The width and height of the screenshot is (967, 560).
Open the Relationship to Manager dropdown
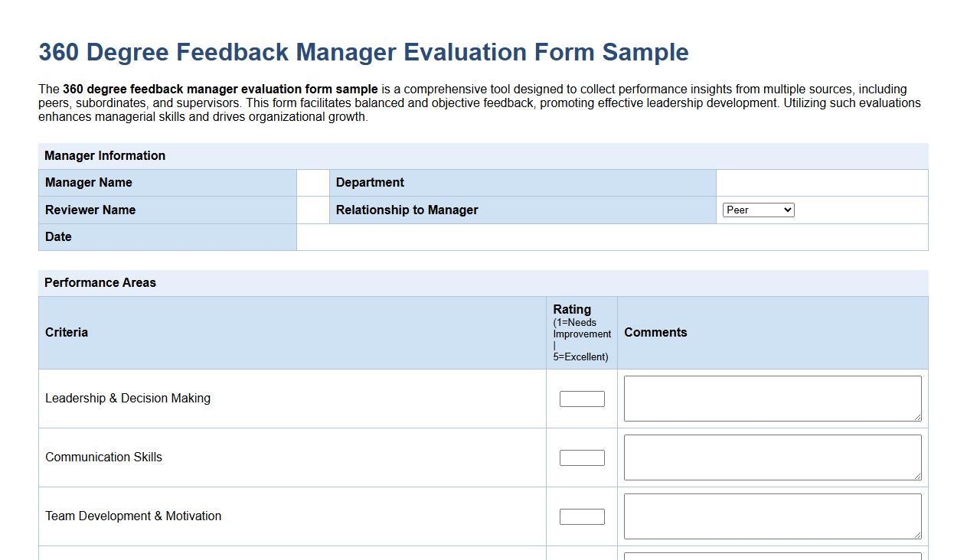coord(758,209)
